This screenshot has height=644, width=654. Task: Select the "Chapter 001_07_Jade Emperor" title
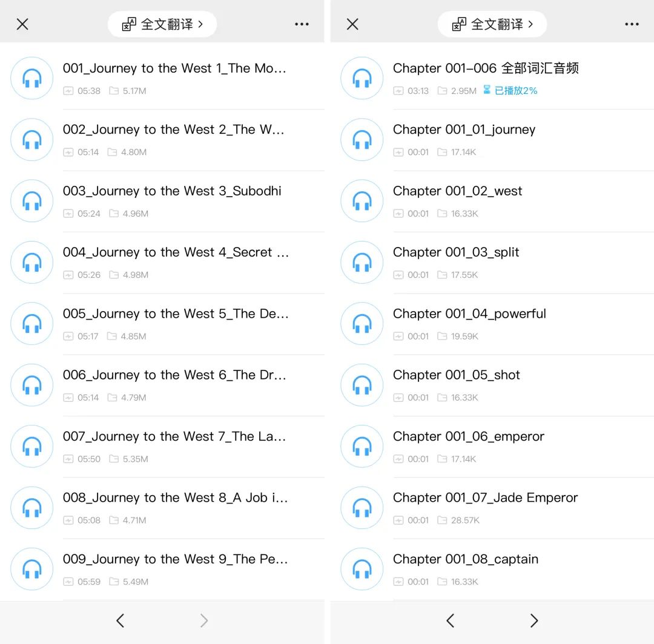click(x=486, y=498)
